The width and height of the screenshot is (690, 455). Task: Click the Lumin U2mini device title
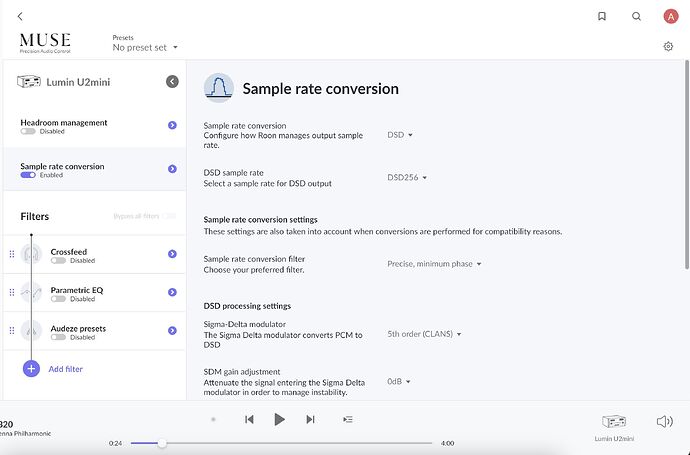[78, 82]
